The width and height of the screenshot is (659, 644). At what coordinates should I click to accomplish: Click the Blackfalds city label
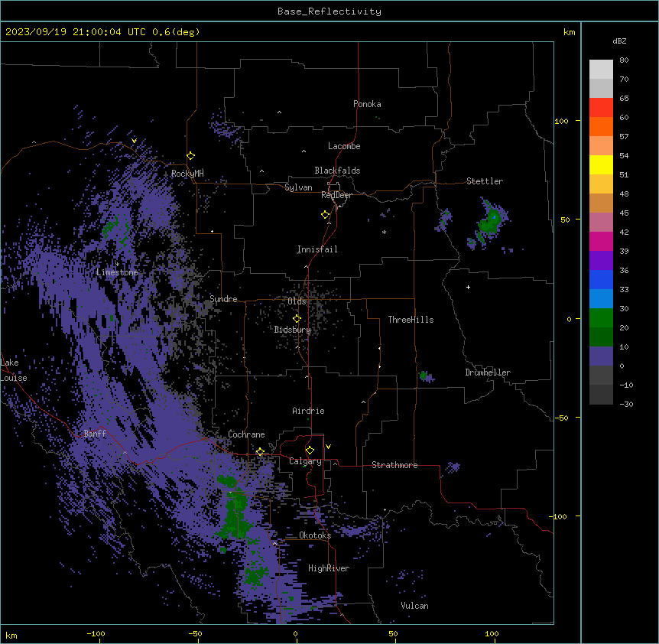337,171
